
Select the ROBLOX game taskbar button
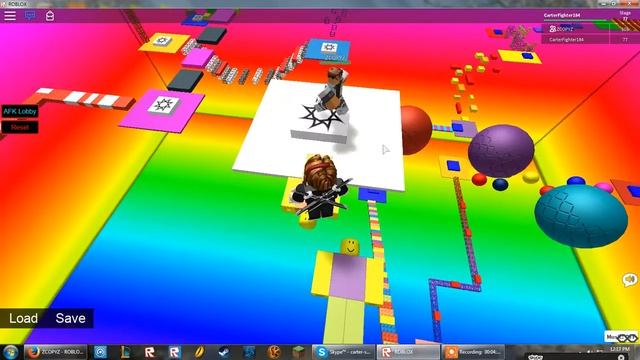click(x=408, y=352)
